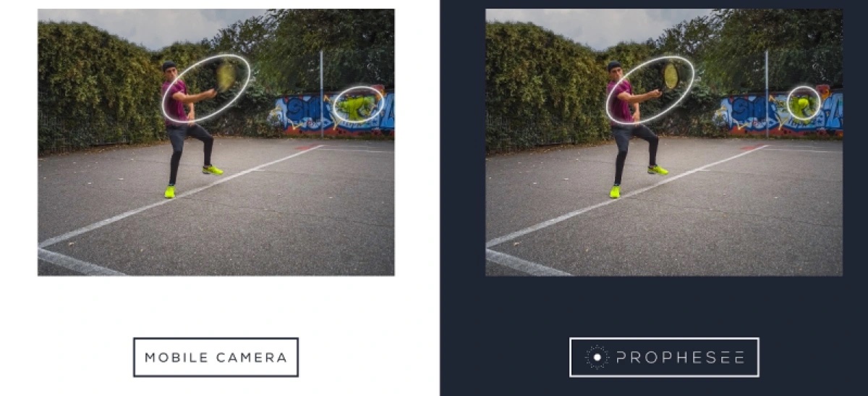Click the sharp tennis ball in right photo
868x396 pixels.
pyautogui.click(x=803, y=104)
